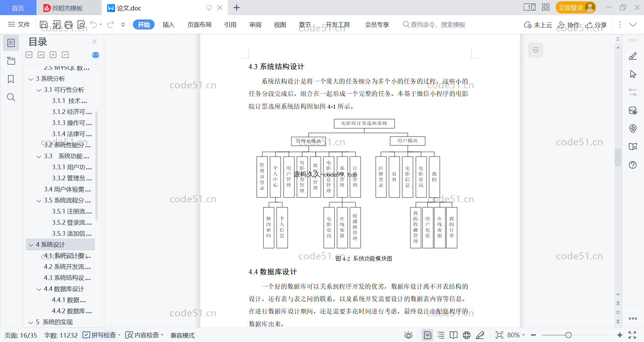Image resolution: width=644 pixels, height=342 pixels.
Task: Select the 视图 ribbon tab
Action: [x=280, y=24]
